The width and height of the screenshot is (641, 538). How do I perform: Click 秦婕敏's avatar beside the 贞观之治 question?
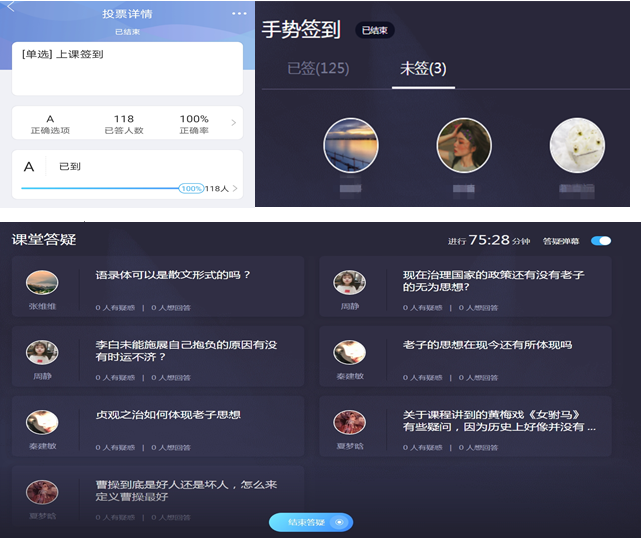click(42, 422)
